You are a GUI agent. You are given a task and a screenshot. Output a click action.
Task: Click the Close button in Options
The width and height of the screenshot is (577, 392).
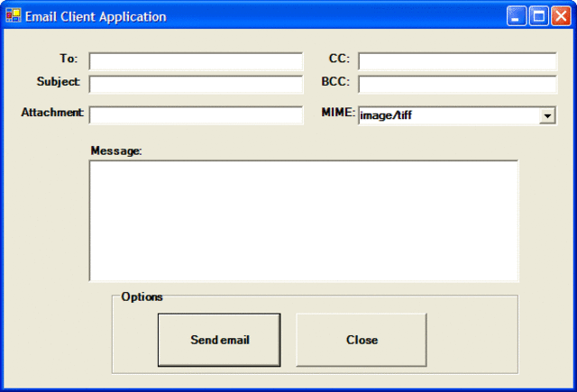click(362, 340)
